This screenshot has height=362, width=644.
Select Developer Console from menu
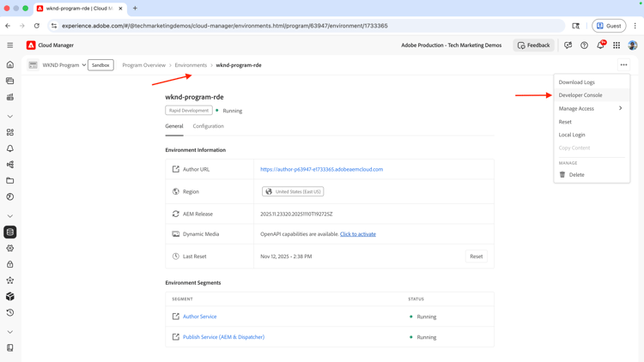tap(580, 95)
